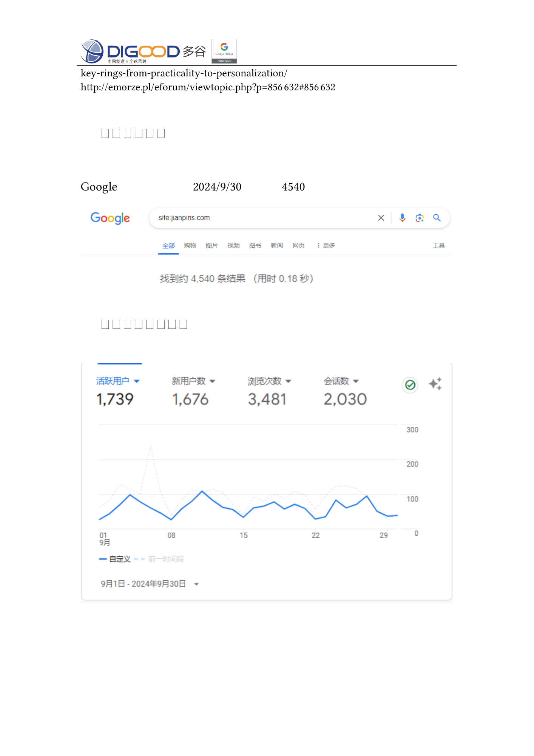Screen dimensions: 534x756
Task: Switch to the 图书 search tab
Action: click(255, 245)
